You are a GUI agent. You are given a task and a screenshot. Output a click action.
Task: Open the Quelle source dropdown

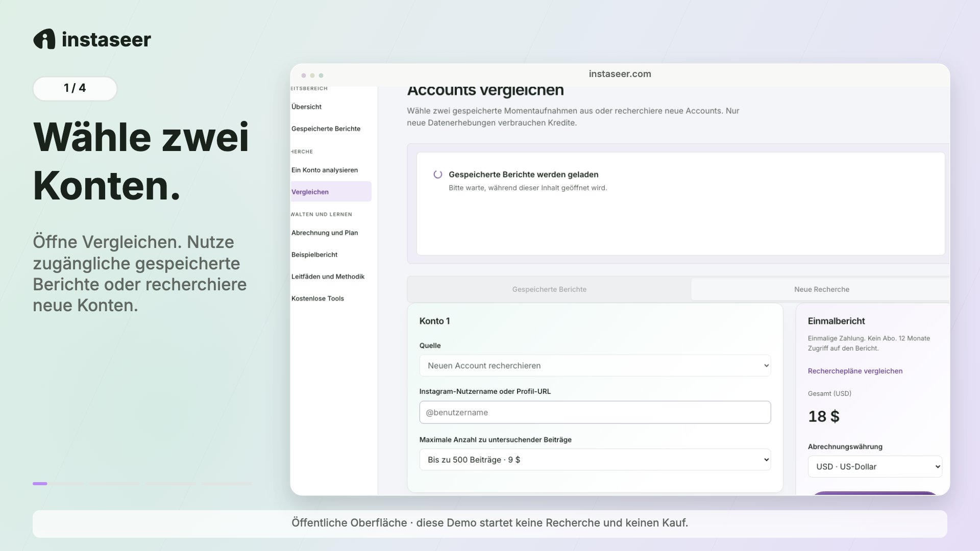[x=595, y=366]
